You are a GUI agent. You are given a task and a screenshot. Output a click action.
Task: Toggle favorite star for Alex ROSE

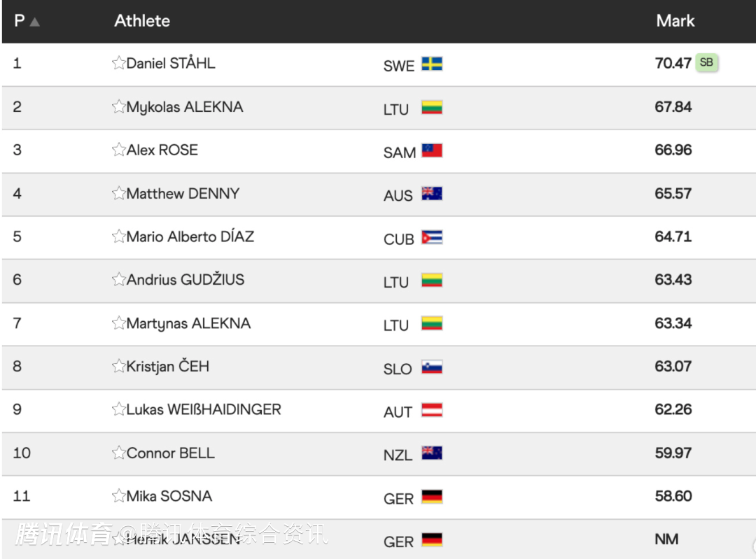click(118, 150)
